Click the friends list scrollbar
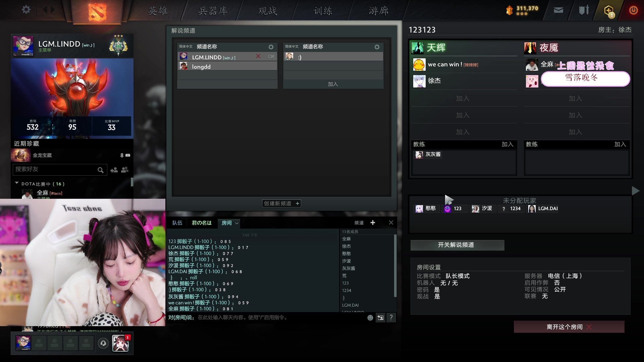The width and height of the screenshot is (644, 362). pos(132,182)
